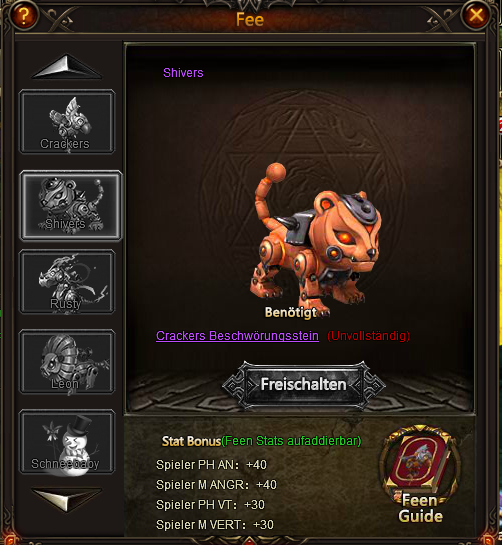Screen dimensions: 502x545
Task: Select the Crackers fairy thumbnail
Action: (67, 122)
